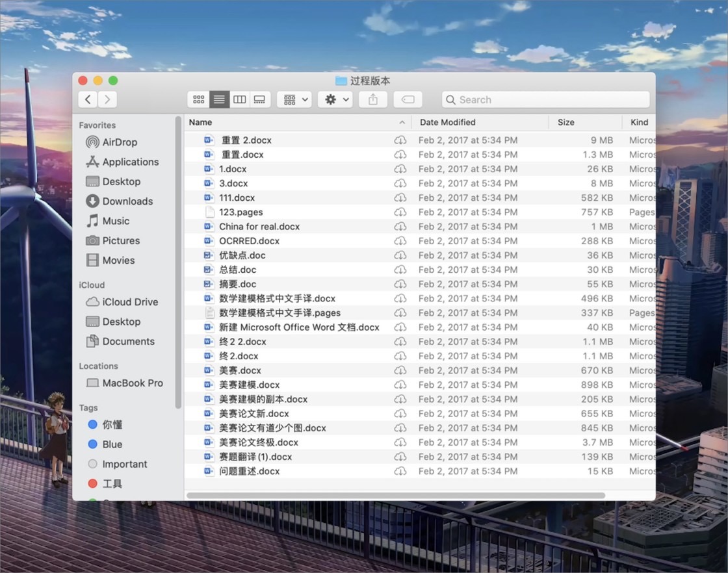This screenshot has width=728, height=573.
Task: Open iCloud Drive in the sidebar
Action: point(122,302)
